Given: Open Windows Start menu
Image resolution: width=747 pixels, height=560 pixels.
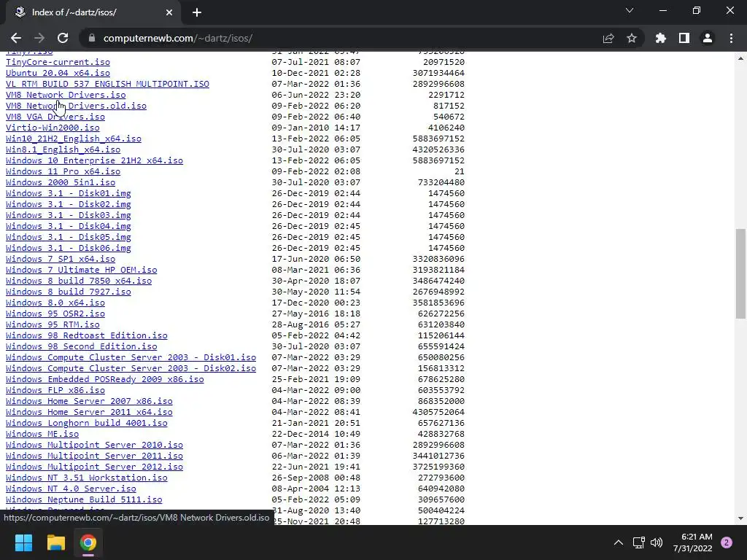Looking at the screenshot, I should (x=23, y=542).
